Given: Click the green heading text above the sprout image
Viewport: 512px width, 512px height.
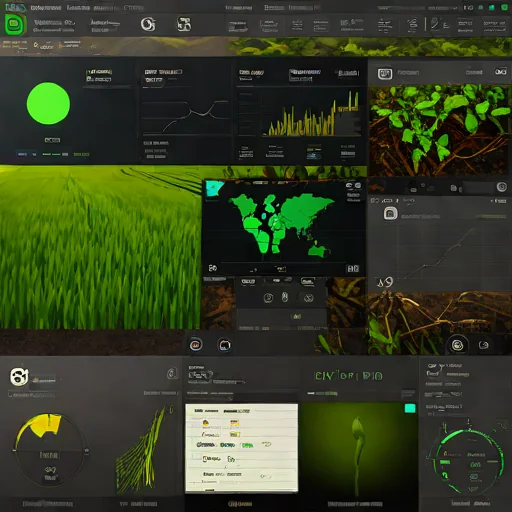Looking at the screenshot, I should point(349,376).
